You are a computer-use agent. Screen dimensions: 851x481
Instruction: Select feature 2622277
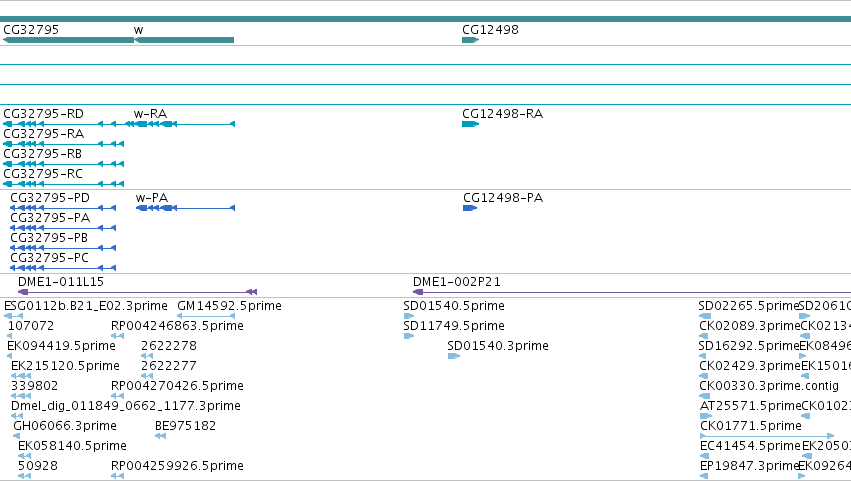147,376
